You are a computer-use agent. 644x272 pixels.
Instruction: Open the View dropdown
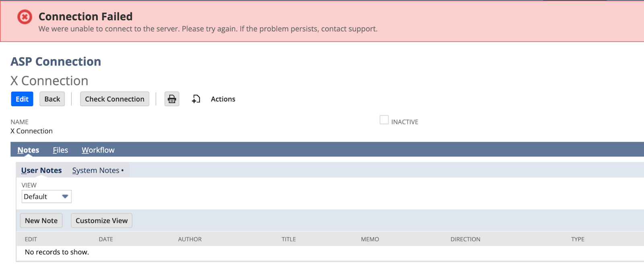46,197
